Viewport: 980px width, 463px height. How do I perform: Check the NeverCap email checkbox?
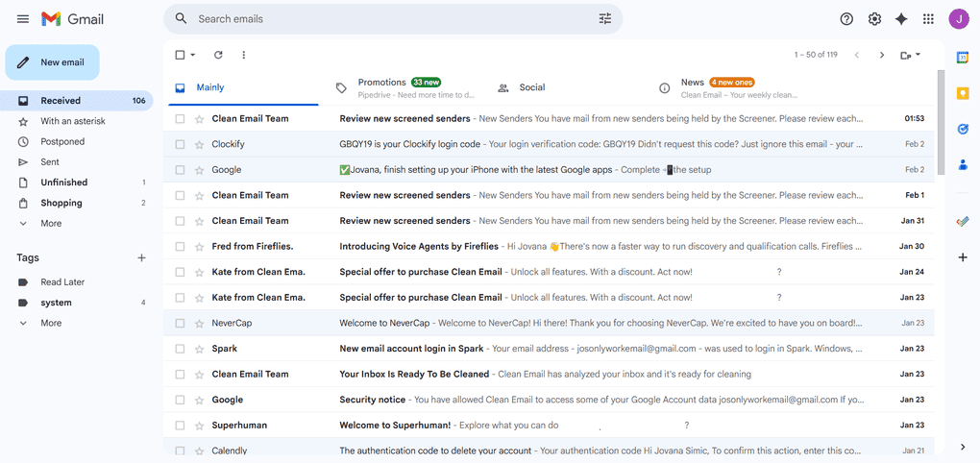[180, 324]
